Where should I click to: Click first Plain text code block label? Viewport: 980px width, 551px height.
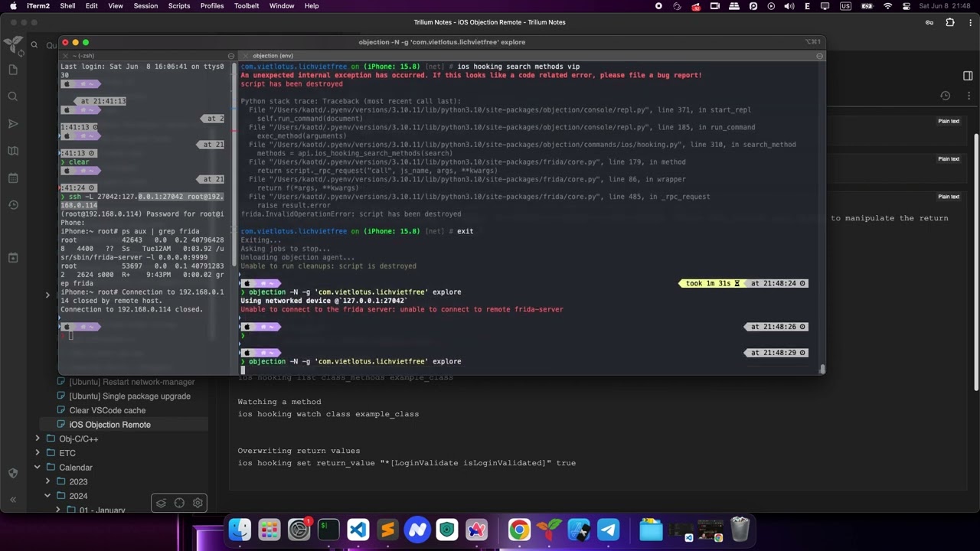tap(949, 121)
